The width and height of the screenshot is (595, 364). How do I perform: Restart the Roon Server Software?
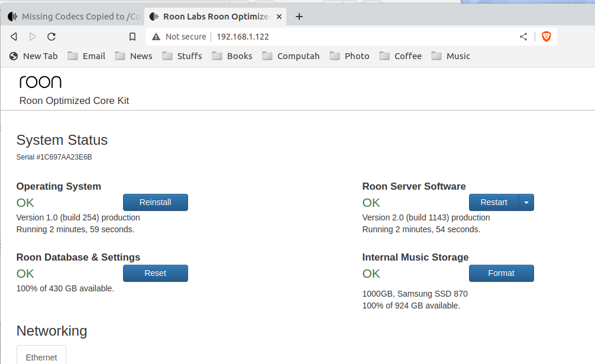493,202
